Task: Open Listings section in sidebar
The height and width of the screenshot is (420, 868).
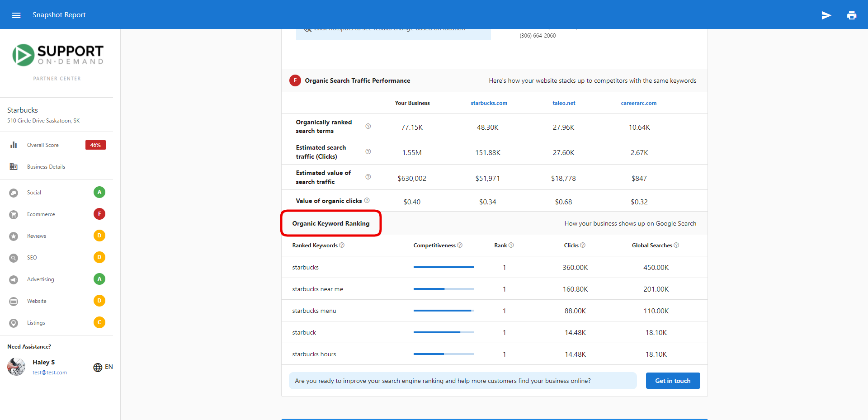Action: click(x=36, y=323)
